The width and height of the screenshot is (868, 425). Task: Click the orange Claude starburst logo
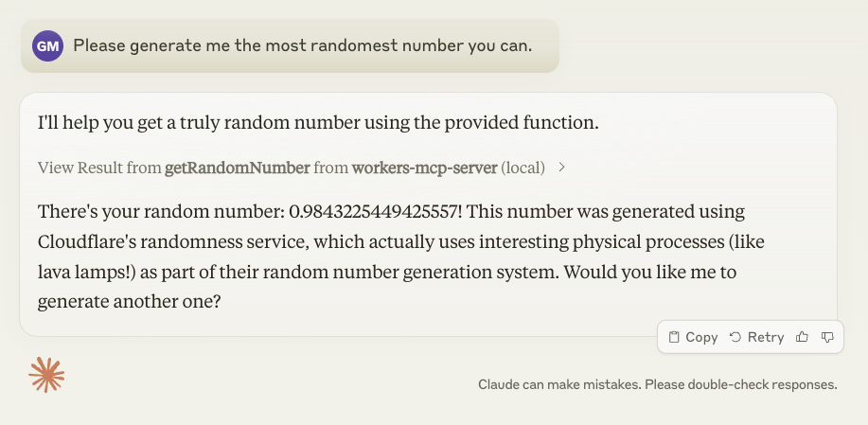click(x=46, y=375)
